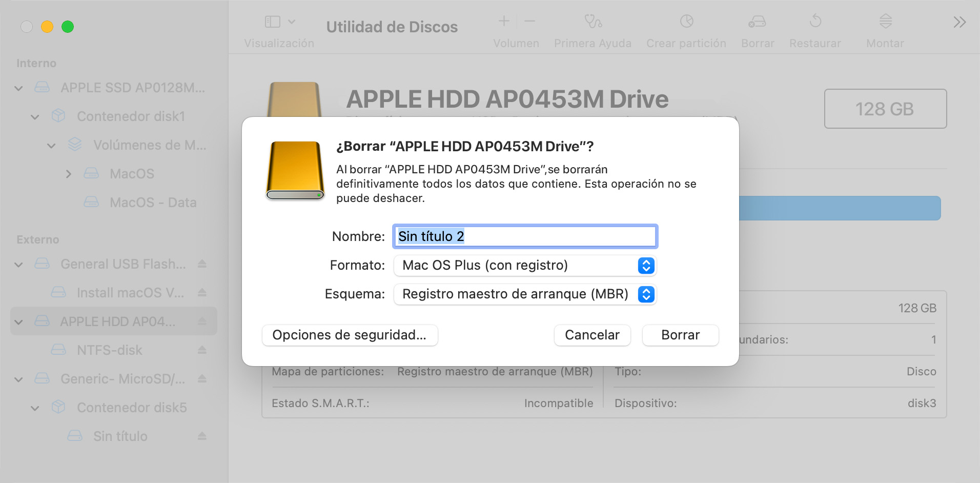Click the Volúmenes de M... layers icon
This screenshot has height=483, width=980.
[75, 145]
